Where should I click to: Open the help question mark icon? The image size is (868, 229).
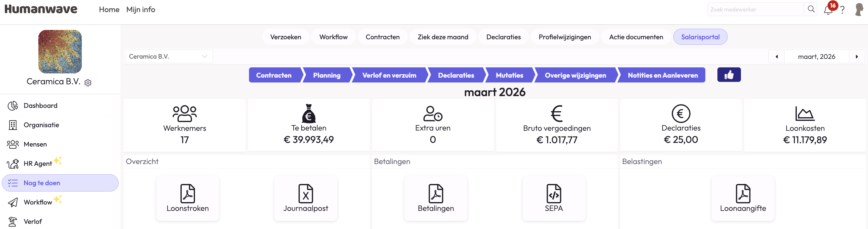click(x=842, y=10)
